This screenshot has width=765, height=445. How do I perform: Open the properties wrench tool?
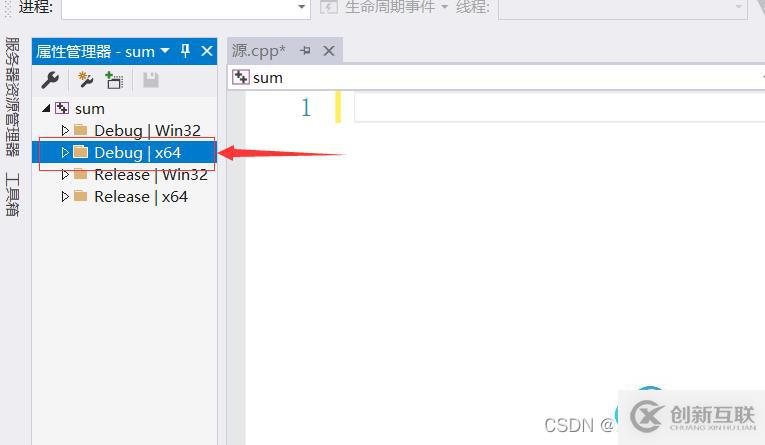pyautogui.click(x=50, y=80)
